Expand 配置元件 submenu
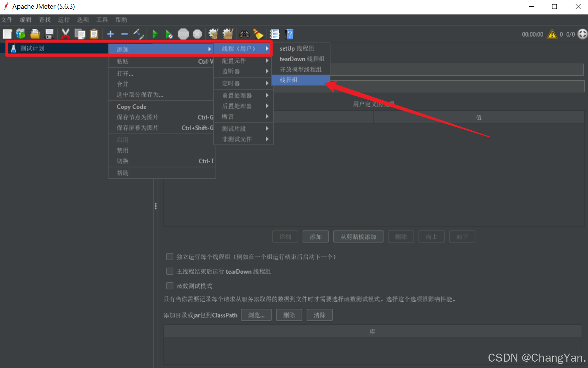The width and height of the screenshot is (588, 368). [243, 61]
